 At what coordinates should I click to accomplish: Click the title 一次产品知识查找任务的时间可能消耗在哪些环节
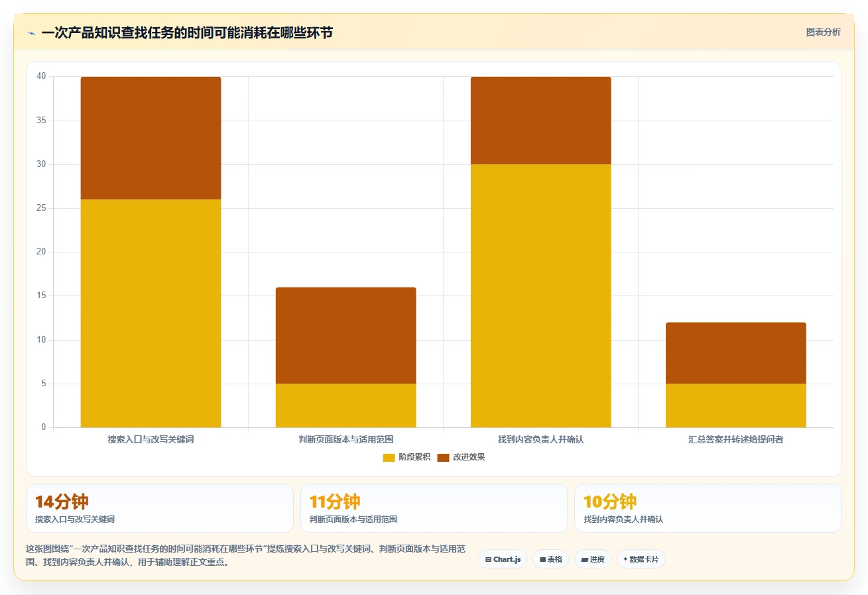pyautogui.click(x=187, y=32)
